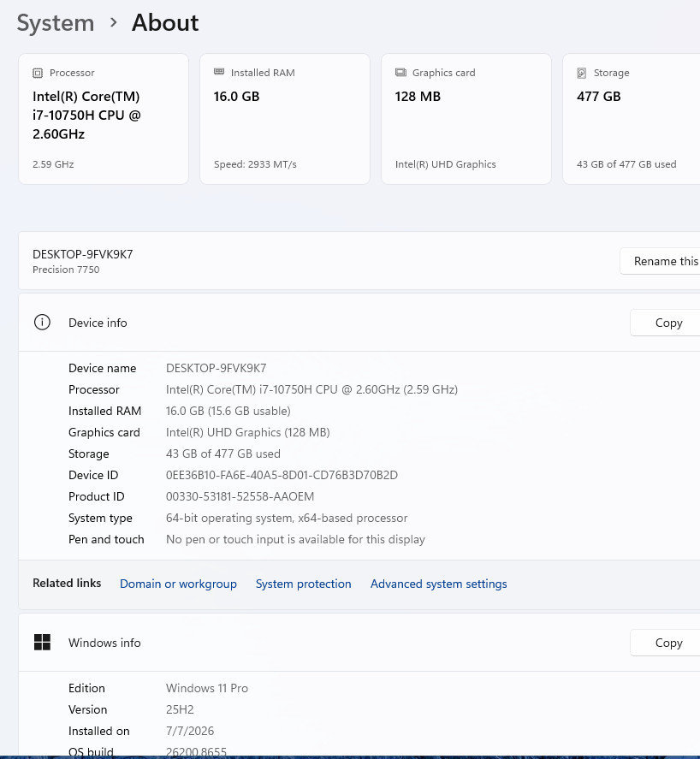The height and width of the screenshot is (759, 700).
Task: Copy the Windows info details
Action: 667,643
